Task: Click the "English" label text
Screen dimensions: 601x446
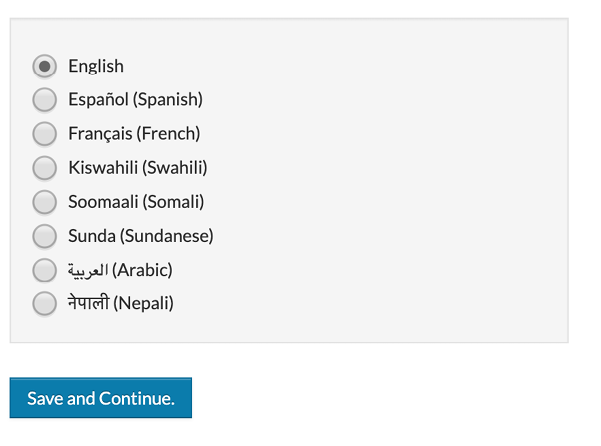Action: pyautogui.click(x=96, y=66)
